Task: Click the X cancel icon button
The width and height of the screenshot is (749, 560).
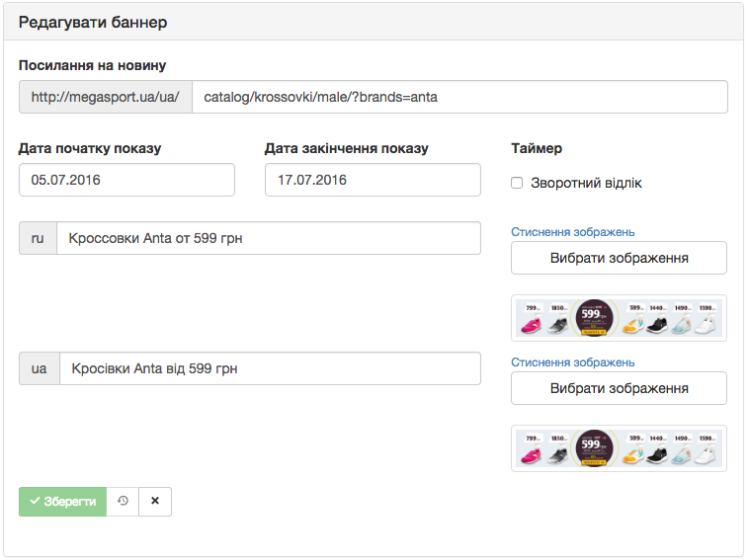Action: pyautogui.click(x=155, y=501)
